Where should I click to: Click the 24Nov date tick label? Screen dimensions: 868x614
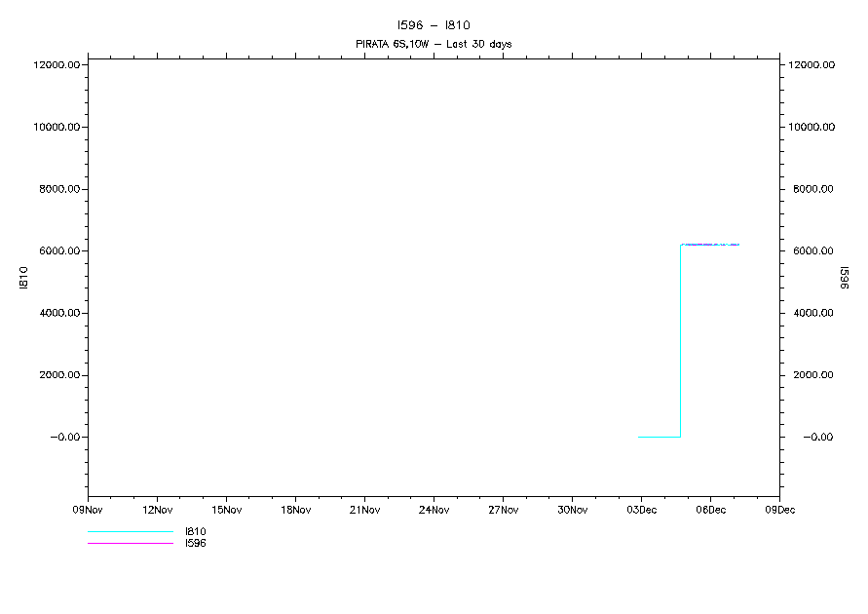click(434, 510)
